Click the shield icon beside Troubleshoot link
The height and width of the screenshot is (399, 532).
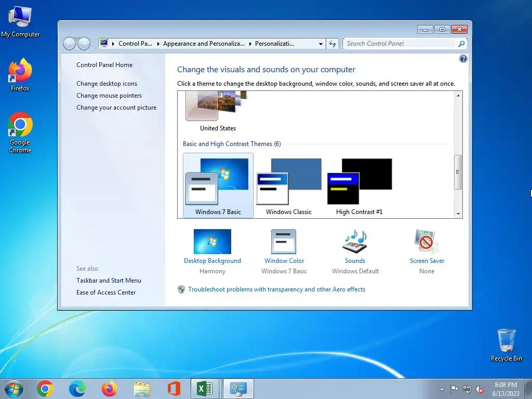tap(181, 289)
